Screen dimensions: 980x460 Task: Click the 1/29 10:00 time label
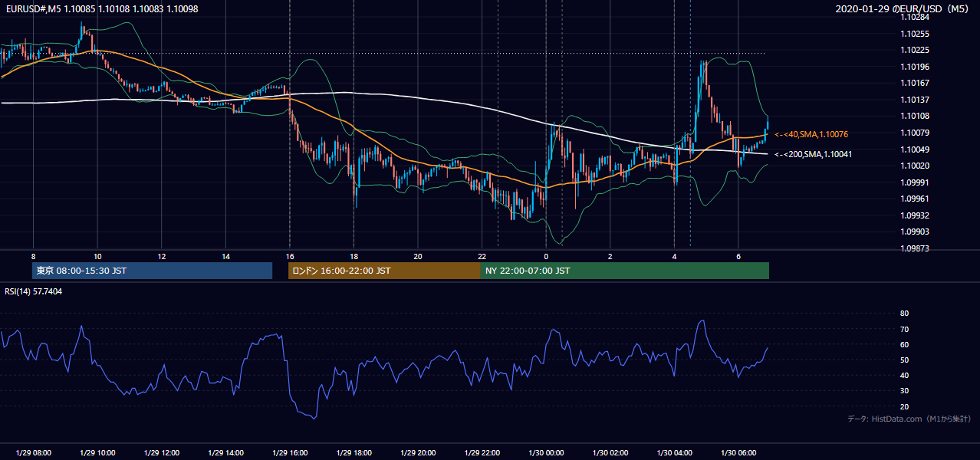tap(97, 453)
